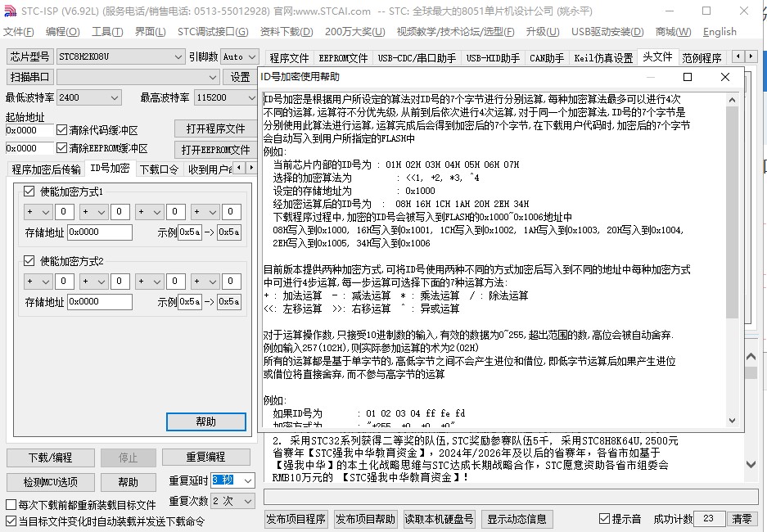Switch to the USB-CDC/串口助手 tab
The image size is (767, 532).
417,58
